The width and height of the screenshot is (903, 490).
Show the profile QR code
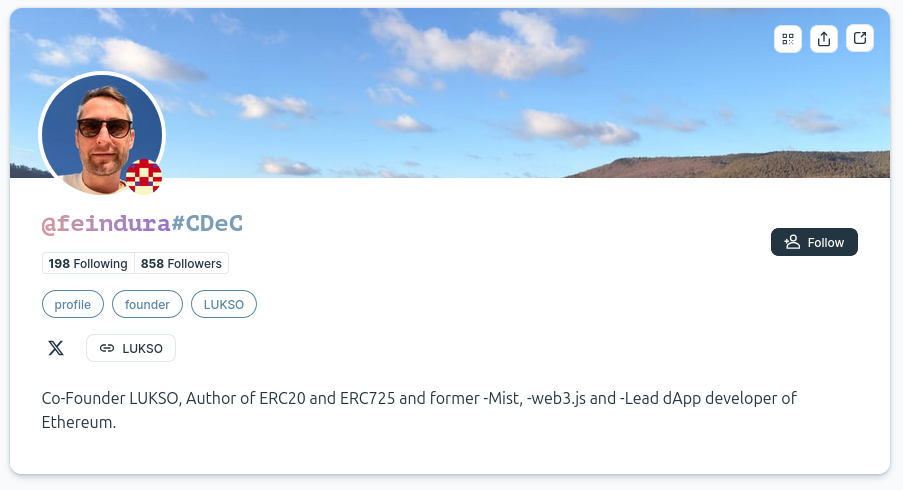(x=788, y=39)
